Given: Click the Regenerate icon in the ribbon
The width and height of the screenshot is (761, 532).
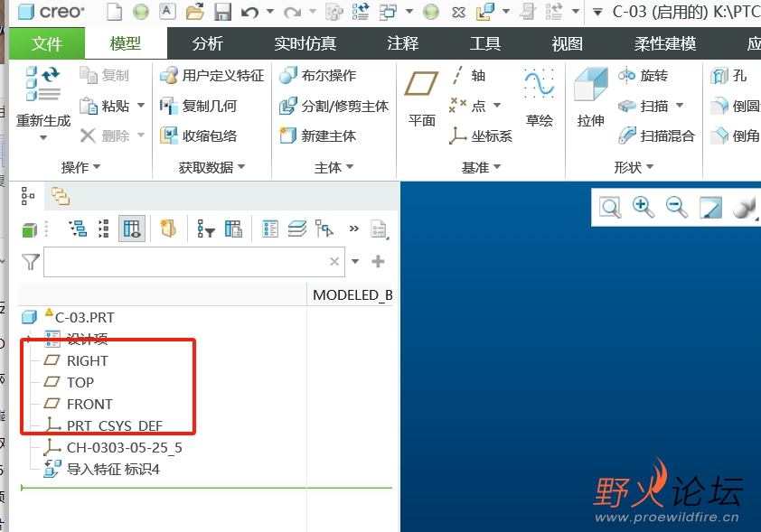Looking at the screenshot, I should (x=43, y=83).
